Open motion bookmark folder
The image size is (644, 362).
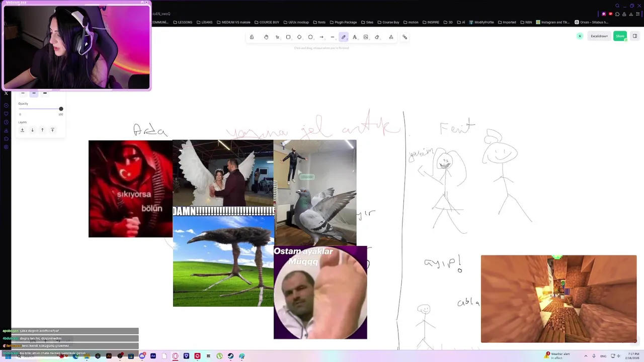point(411,22)
